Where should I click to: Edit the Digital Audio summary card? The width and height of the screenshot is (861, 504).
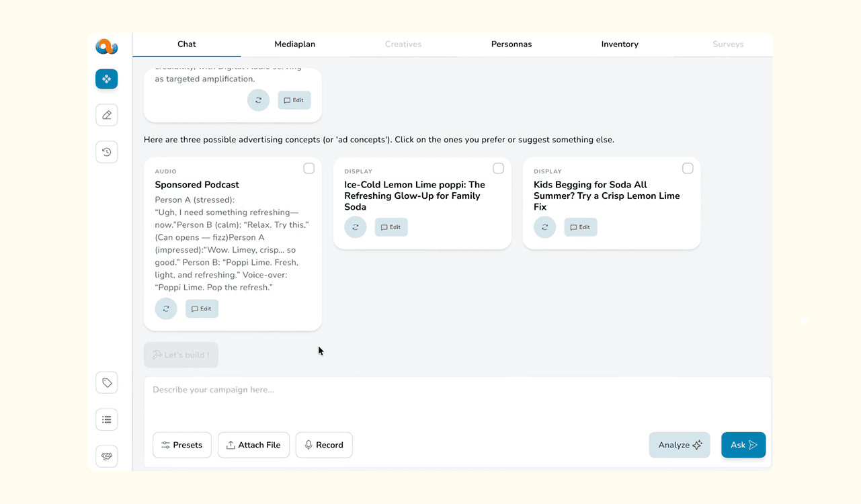pos(294,100)
